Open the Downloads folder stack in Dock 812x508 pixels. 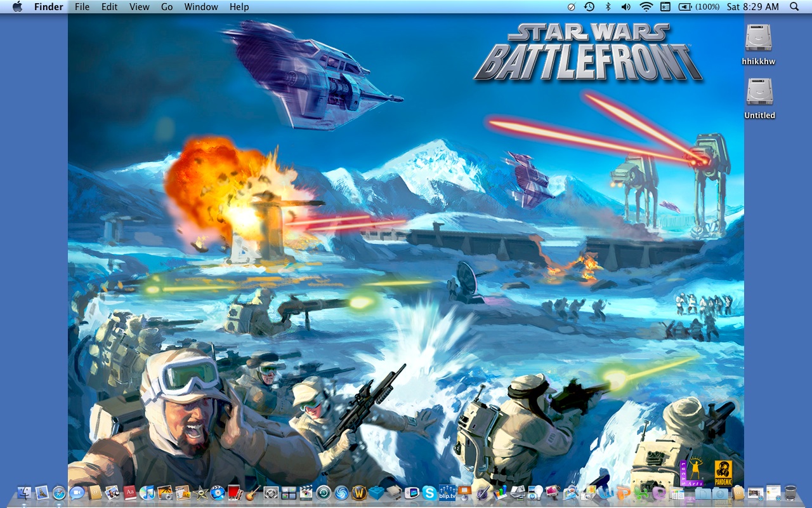pos(720,493)
